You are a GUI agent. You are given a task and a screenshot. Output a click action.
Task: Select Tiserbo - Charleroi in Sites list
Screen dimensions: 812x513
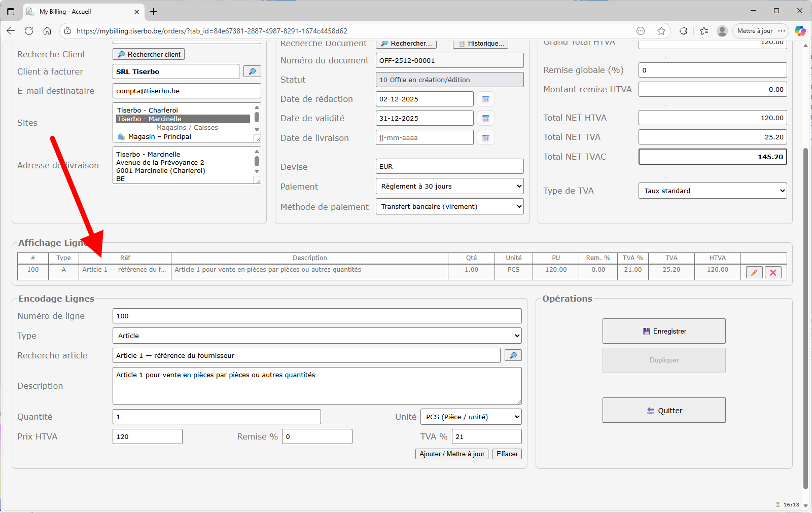coord(148,110)
